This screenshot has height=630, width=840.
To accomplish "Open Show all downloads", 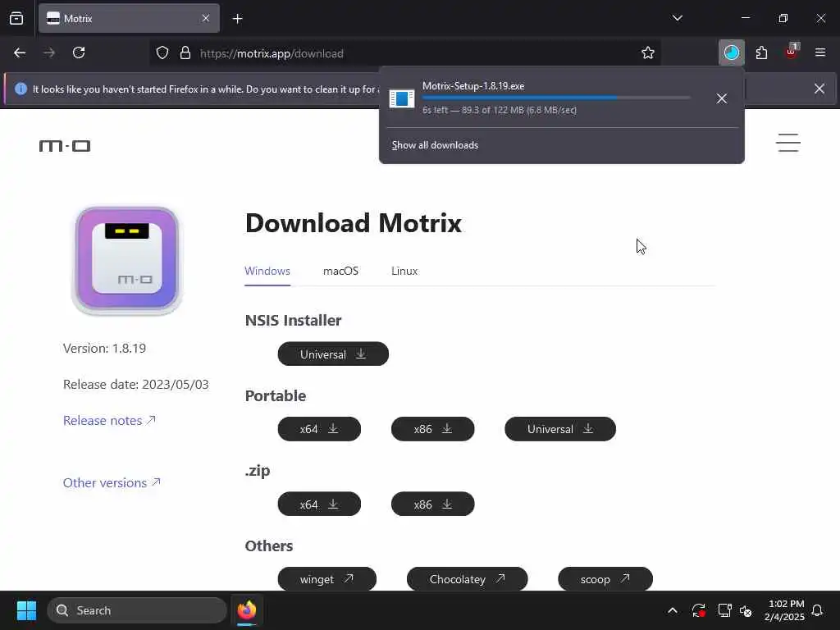I will 435,145.
